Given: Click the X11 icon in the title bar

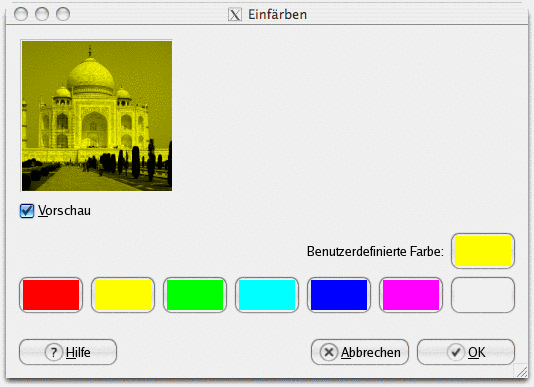Looking at the screenshot, I should pyautogui.click(x=235, y=15).
